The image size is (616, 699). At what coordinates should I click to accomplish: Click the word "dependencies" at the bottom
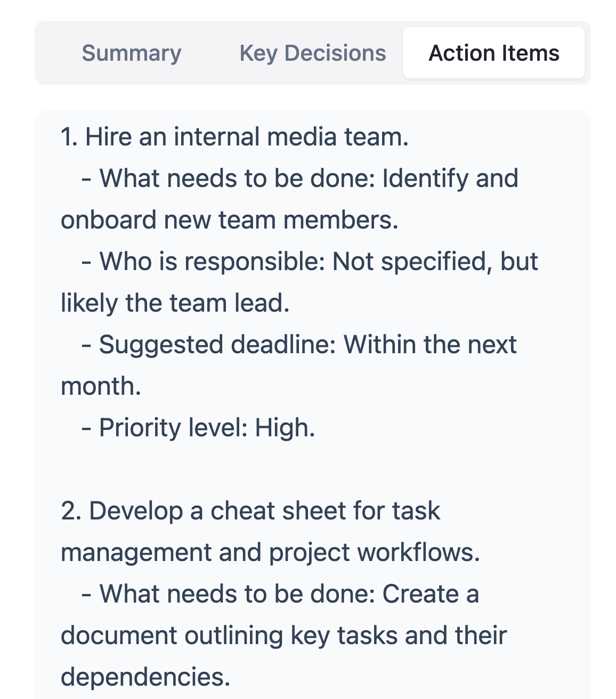tap(145, 677)
